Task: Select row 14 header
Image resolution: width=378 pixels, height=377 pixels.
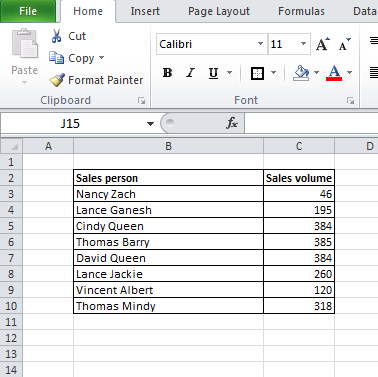Action: [x=11, y=370]
